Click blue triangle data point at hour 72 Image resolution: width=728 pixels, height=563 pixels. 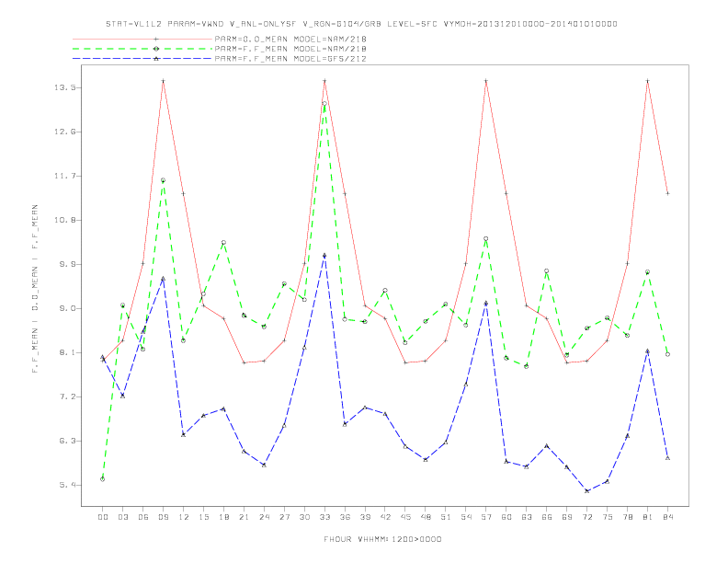pos(586,490)
